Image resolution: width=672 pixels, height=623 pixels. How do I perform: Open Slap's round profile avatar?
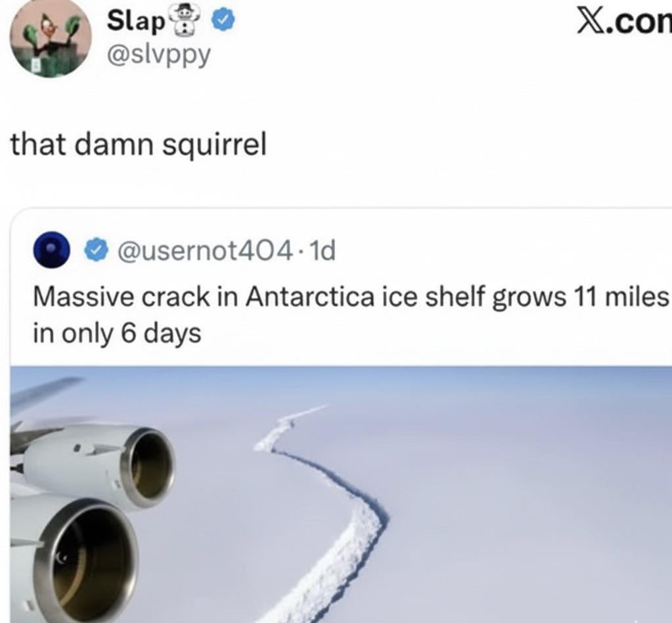coord(51,38)
